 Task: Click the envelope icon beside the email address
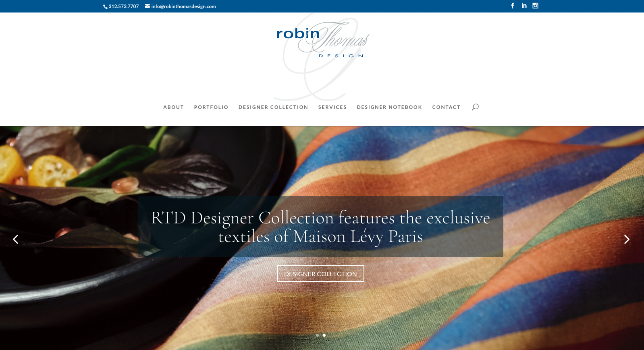[147, 6]
